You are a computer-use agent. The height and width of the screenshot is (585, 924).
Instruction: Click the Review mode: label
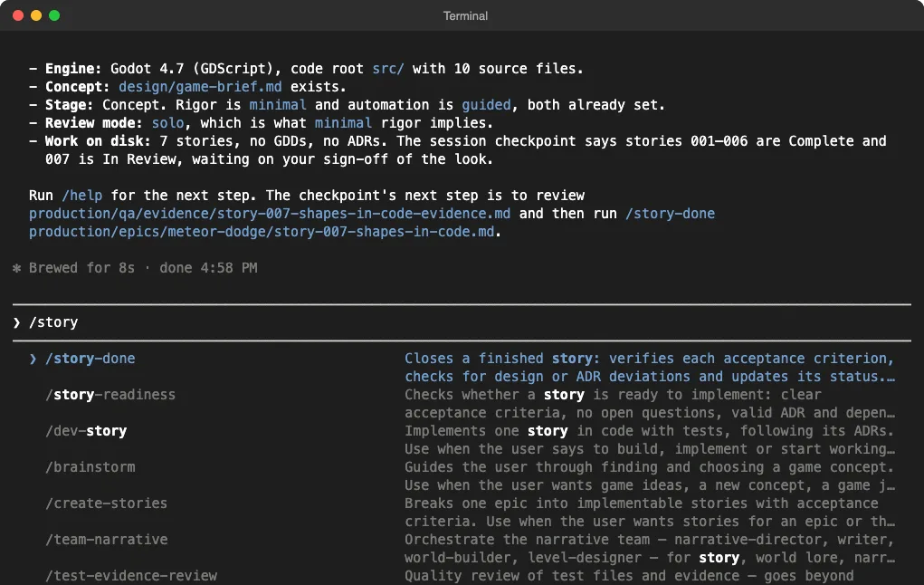(x=94, y=122)
